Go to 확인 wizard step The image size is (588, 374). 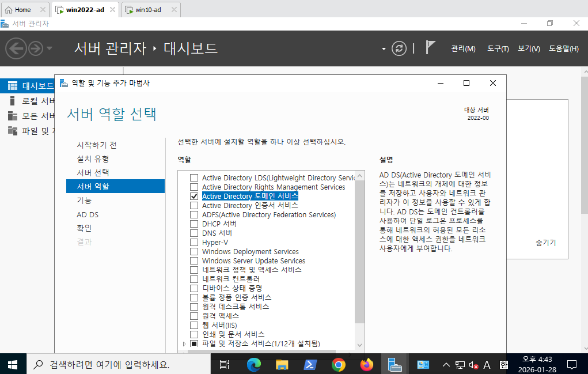84,228
